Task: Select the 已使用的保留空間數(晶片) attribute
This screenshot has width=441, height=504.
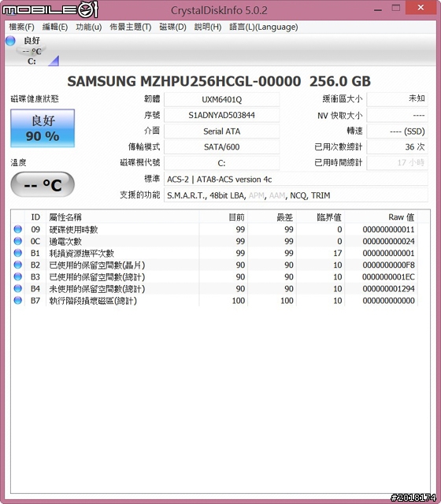Action: click(97, 265)
